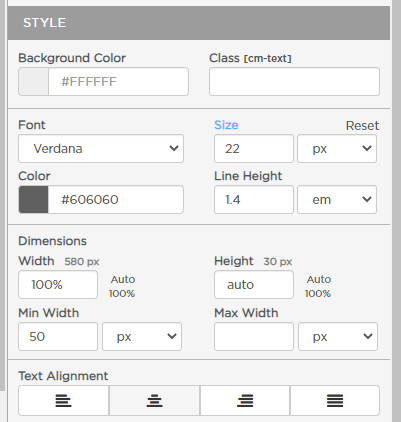401x422 pixels.
Task: Click the Line Height field showing 1.4
Action: 254,200
